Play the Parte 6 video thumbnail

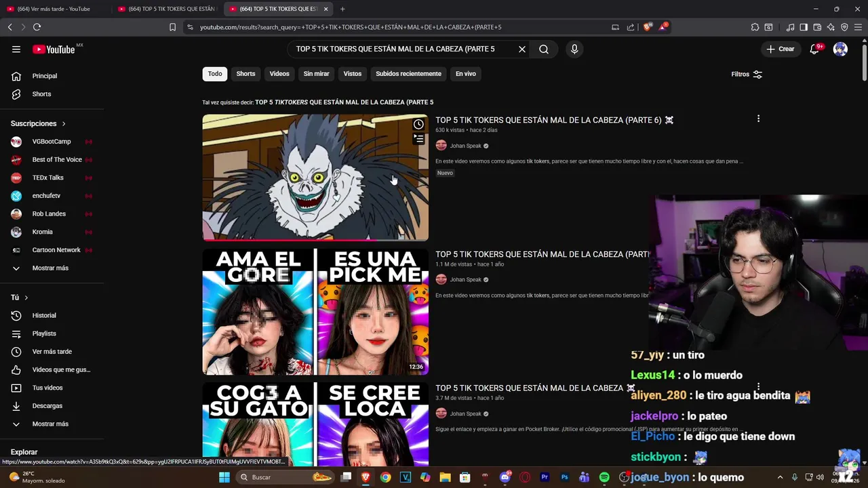(x=315, y=178)
